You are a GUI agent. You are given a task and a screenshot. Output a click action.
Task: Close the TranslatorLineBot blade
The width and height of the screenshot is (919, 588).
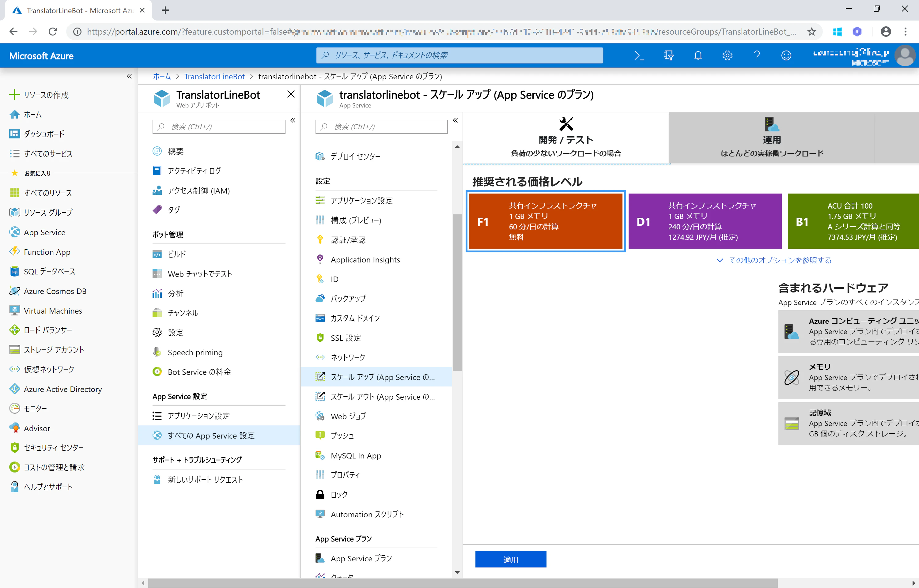point(291,94)
